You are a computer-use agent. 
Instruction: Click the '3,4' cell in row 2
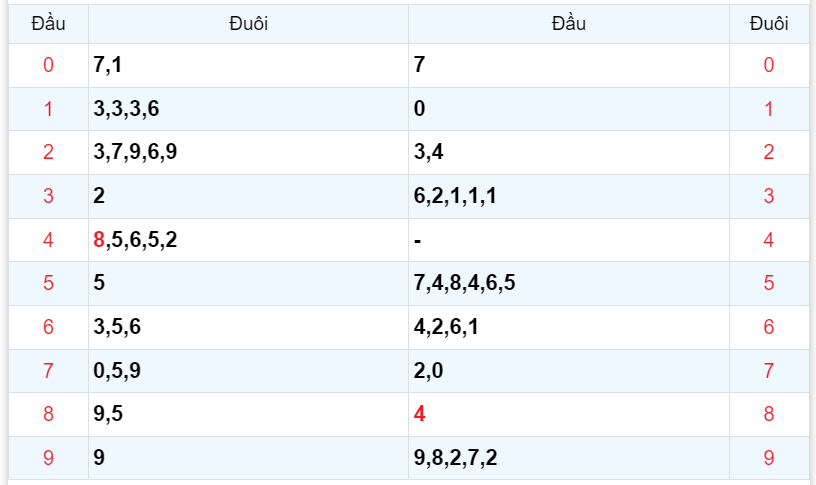point(427,153)
